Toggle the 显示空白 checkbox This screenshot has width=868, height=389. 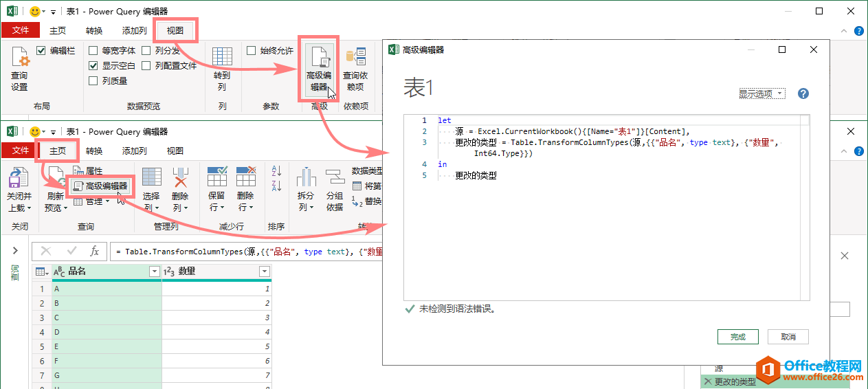click(93, 65)
